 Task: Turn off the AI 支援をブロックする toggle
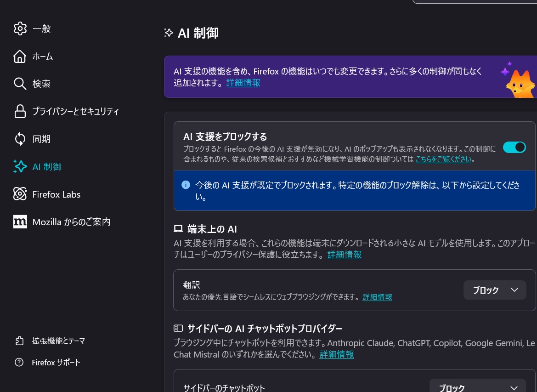514,147
